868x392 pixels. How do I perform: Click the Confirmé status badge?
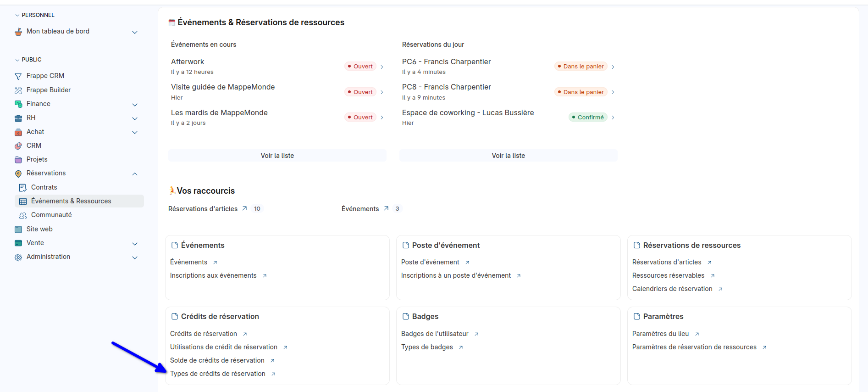pos(588,117)
